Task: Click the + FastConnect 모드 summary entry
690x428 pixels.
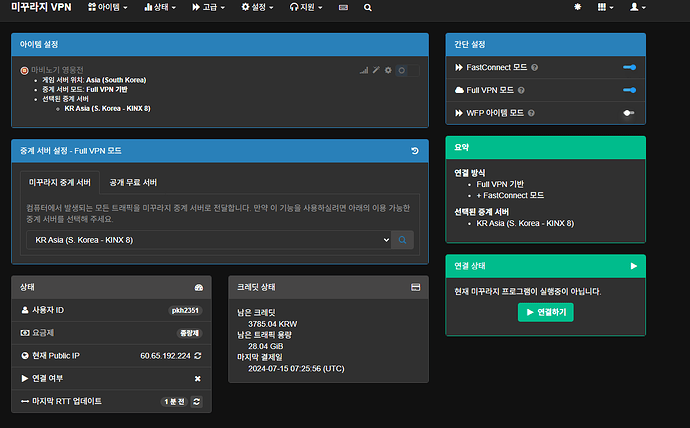Action: [x=510, y=195]
